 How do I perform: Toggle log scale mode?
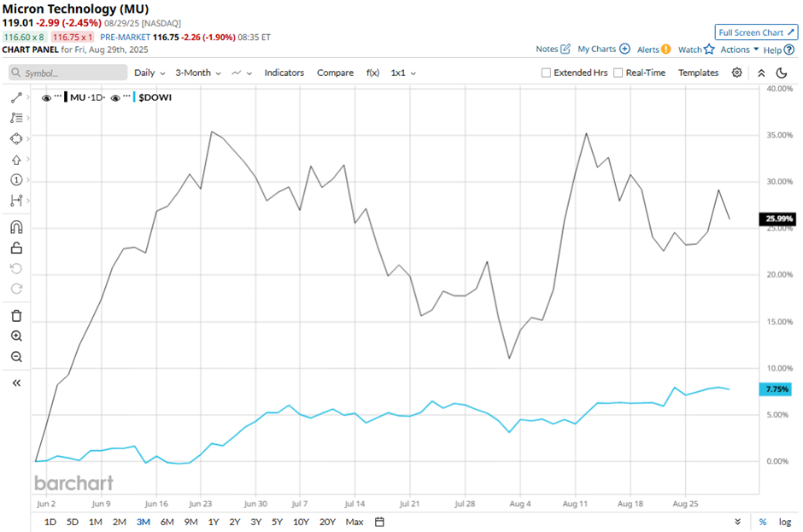(x=785, y=522)
